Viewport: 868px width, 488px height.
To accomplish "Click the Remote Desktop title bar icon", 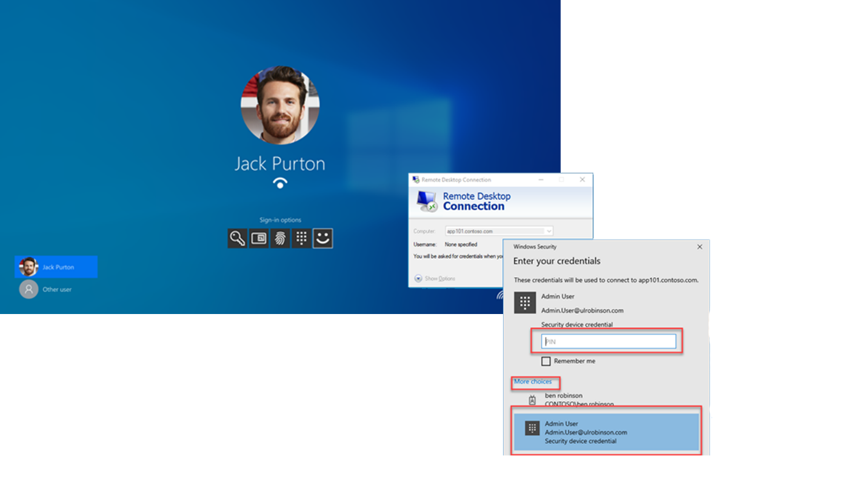I will coord(416,179).
